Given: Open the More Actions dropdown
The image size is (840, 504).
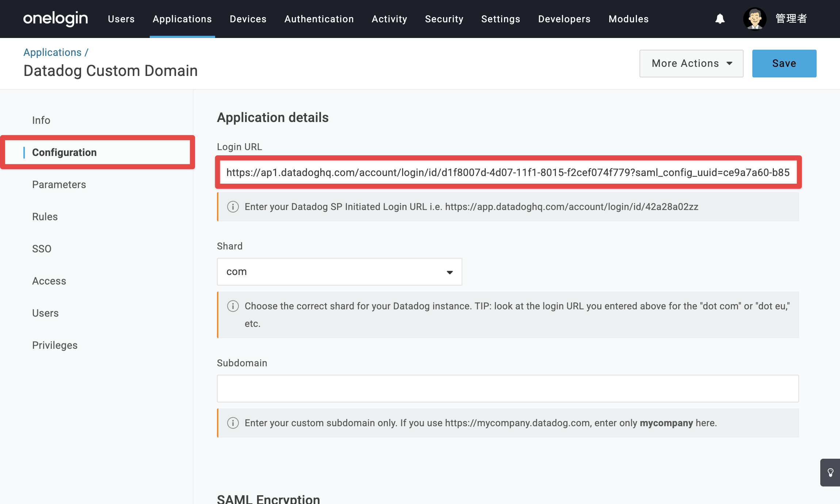Looking at the screenshot, I should (691, 64).
